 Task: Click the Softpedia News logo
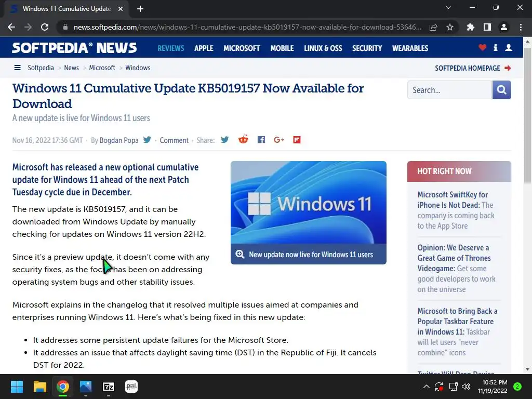(74, 48)
